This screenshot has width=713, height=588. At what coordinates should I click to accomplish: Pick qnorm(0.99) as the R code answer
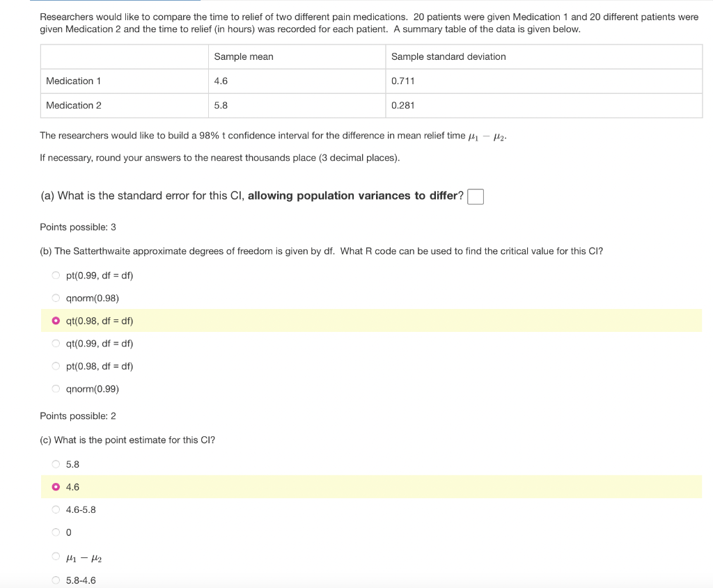55,388
